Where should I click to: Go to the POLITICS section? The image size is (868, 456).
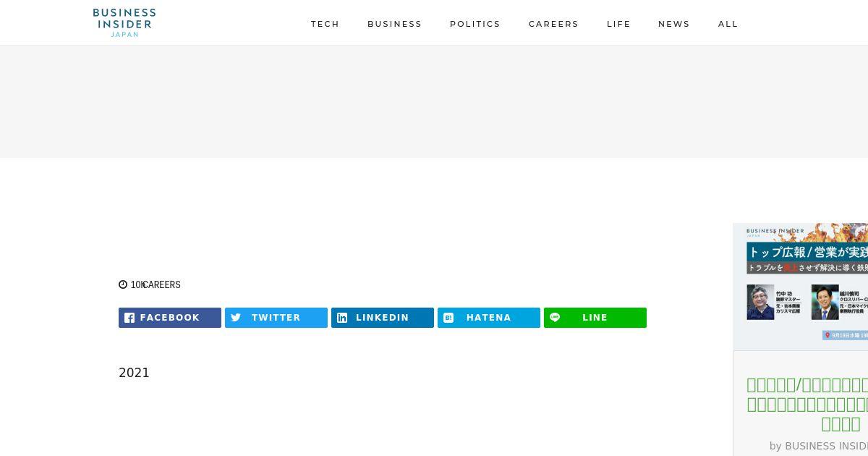(475, 24)
